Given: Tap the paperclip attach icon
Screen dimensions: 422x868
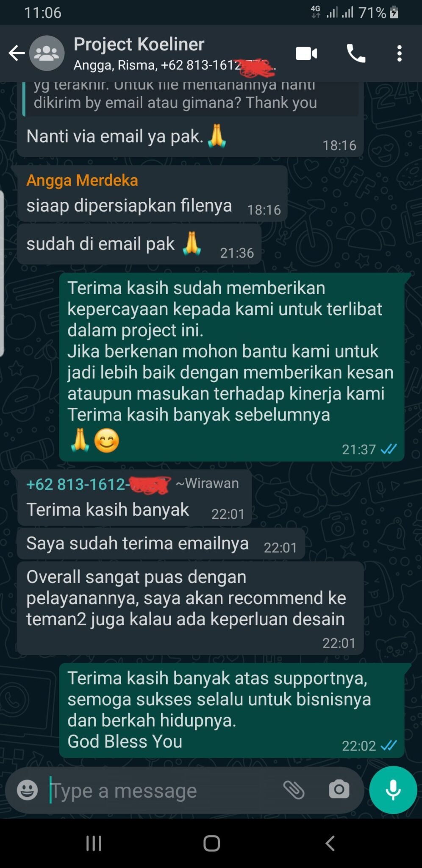Looking at the screenshot, I should pyautogui.click(x=294, y=790).
